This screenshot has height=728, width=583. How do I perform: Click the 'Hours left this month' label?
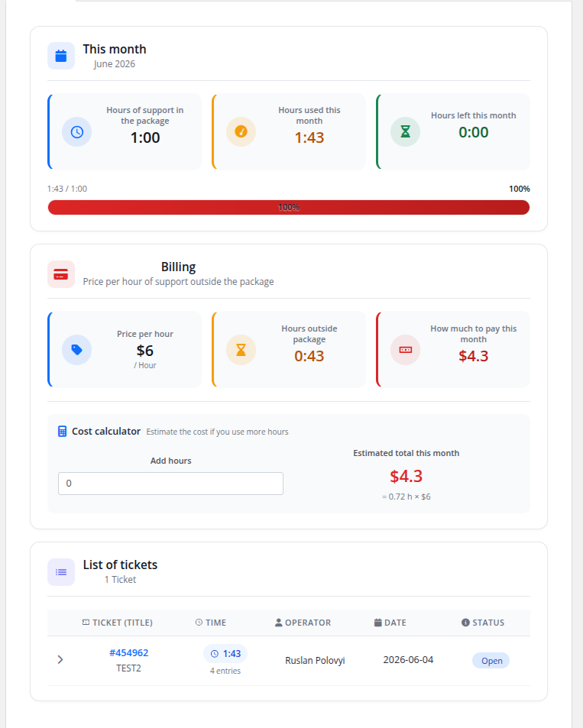point(474,115)
